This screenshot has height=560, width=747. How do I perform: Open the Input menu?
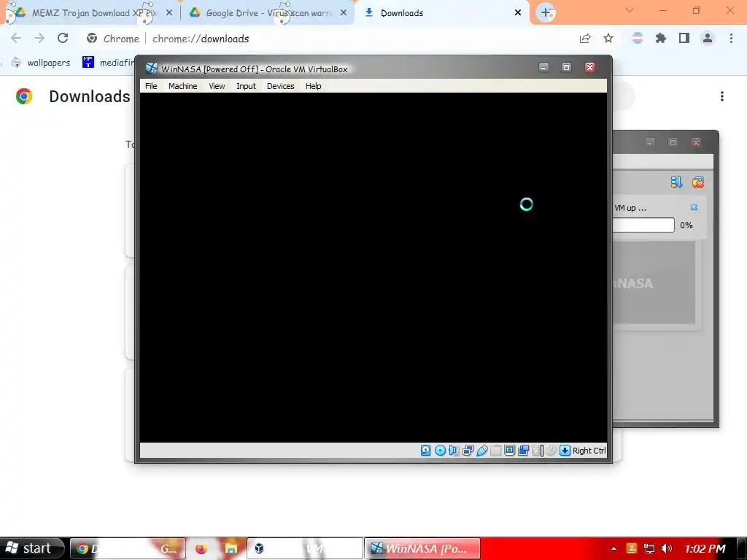pyautogui.click(x=246, y=86)
